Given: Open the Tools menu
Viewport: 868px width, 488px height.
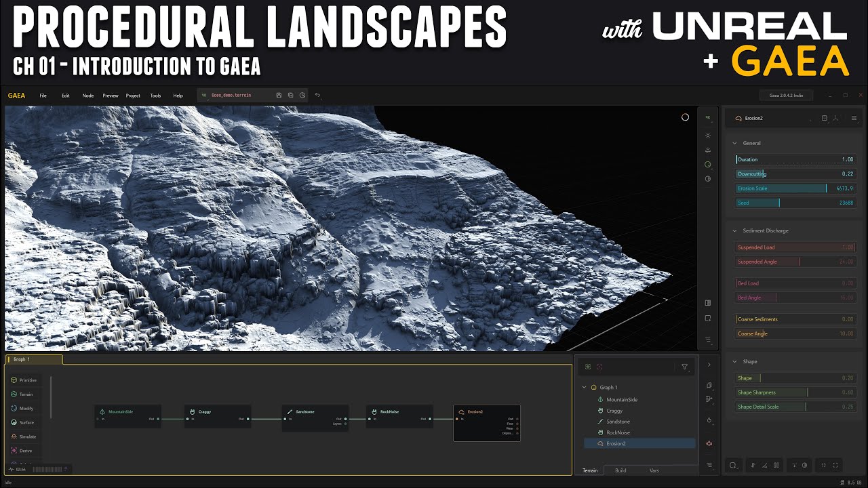Looking at the screenshot, I should pyautogui.click(x=155, y=96).
